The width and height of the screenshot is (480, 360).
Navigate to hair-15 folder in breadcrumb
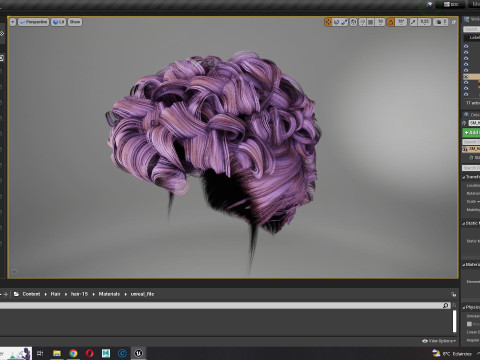click(79, 294)
